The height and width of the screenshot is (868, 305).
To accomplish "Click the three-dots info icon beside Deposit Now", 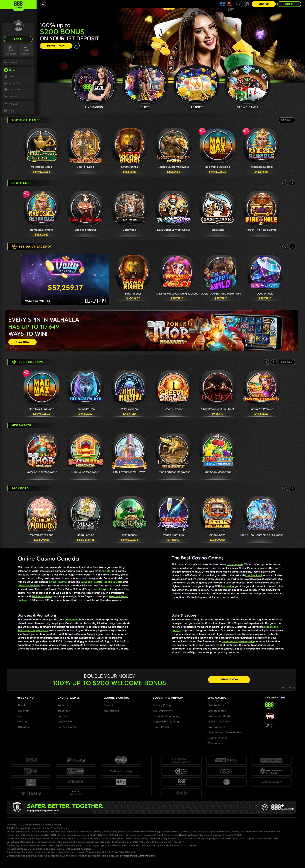I will [x=77, y=45].
